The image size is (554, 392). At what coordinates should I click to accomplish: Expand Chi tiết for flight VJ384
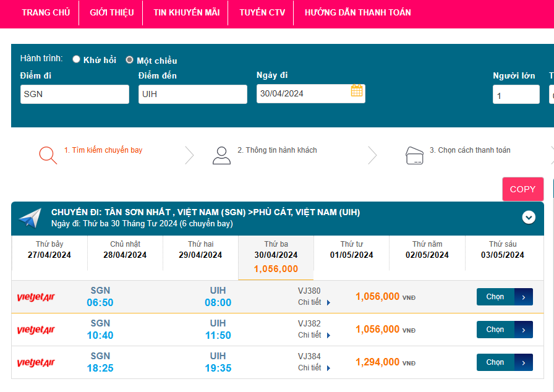click(314, 368)
